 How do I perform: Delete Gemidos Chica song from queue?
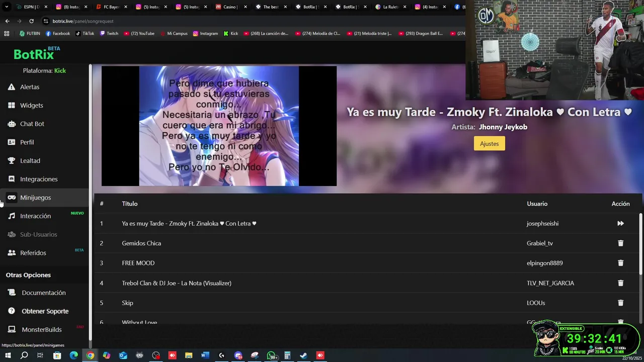[620, 243]
